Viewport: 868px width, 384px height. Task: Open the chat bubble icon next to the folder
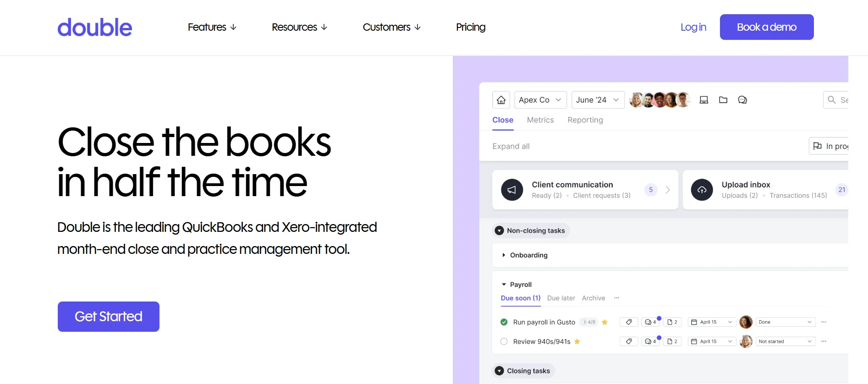pos(742,100)
